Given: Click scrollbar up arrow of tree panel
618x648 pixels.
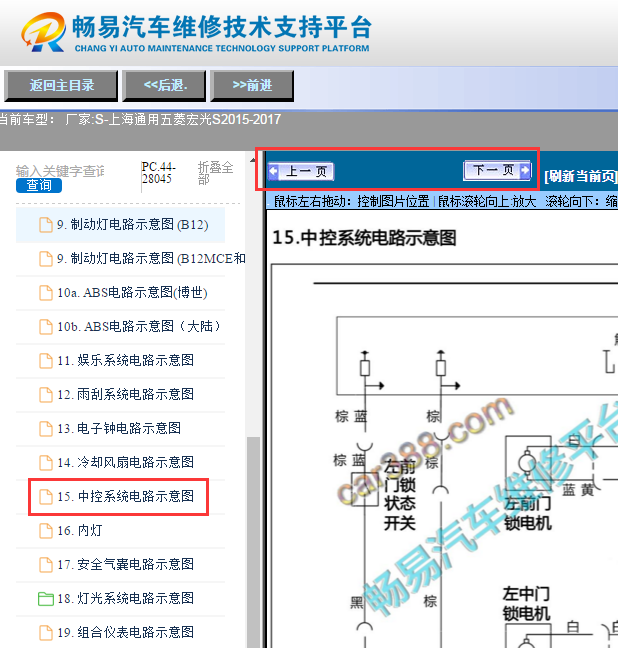Looking at the screenshot, I should [x=253, y=160].
